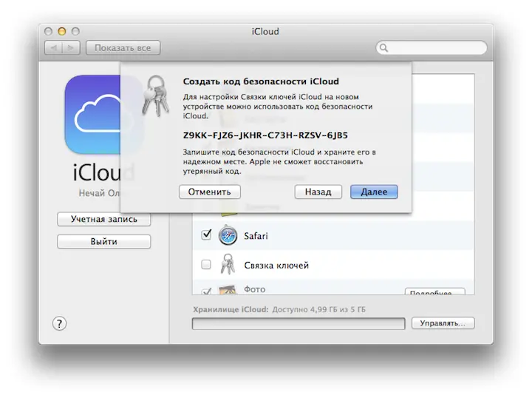The height and width of the screenshot is (398, 532).
Task: Click the keys icon in the dialog
Action: 156,96
